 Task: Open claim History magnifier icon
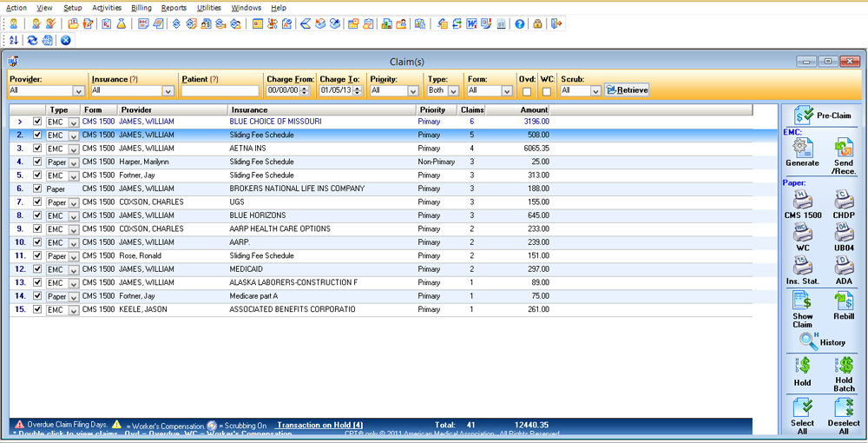coord(809,341)
